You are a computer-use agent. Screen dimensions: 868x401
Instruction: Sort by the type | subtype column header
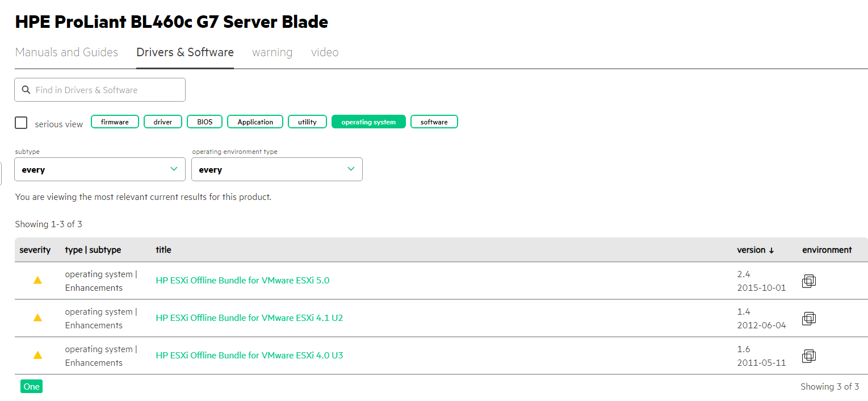tap(93, 250)
